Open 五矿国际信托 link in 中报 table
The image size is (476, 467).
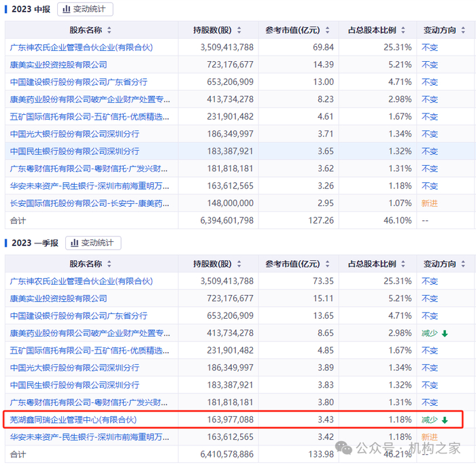coord(90,116)
